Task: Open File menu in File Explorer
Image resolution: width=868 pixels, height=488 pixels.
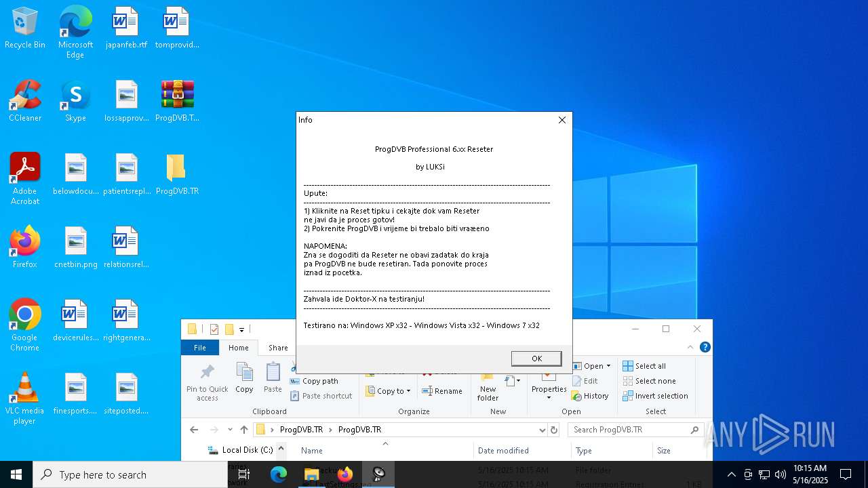Action: point(200,348)
